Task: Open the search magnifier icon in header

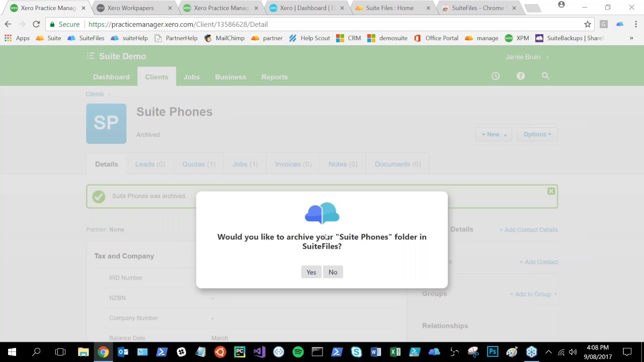Action: pyautogui.click(x=545, y=76)
